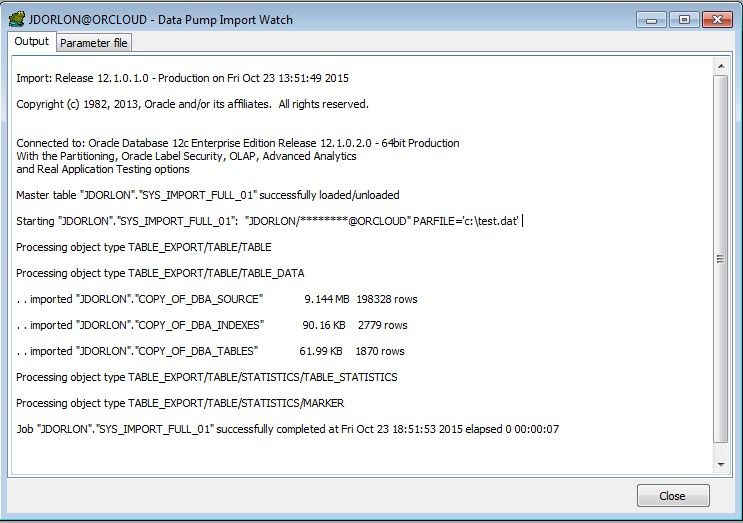
Task: Click the vertical scrollbar thumb
Action: point(721,259)
